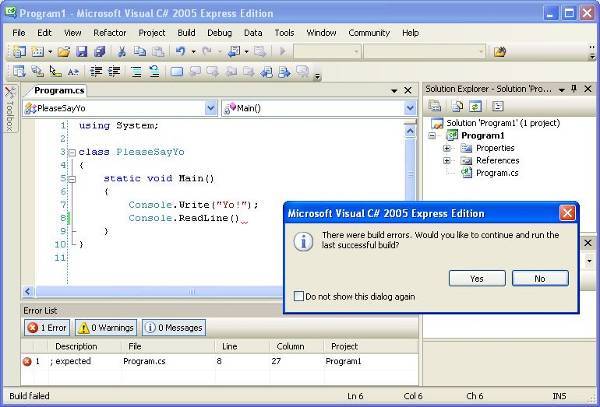600x407 pixels.
Task: Click the Navigate Backward toolbar icon
Action: (233, 51)
